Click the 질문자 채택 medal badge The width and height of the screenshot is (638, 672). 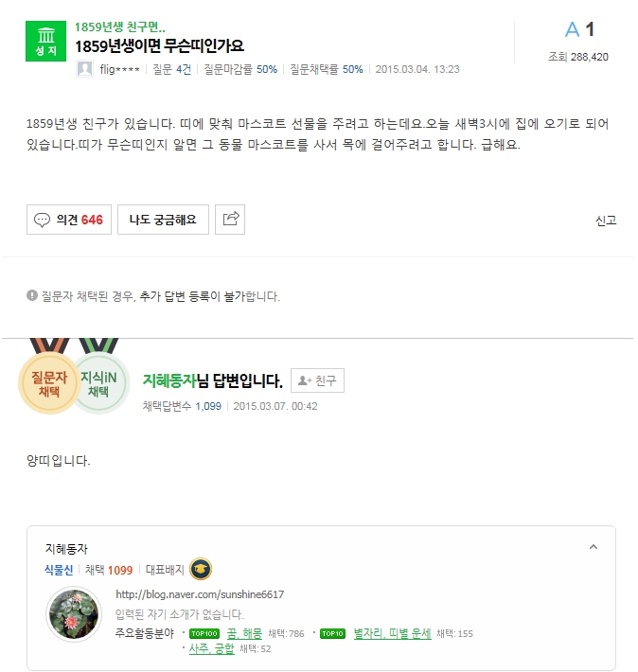point(49,382)
